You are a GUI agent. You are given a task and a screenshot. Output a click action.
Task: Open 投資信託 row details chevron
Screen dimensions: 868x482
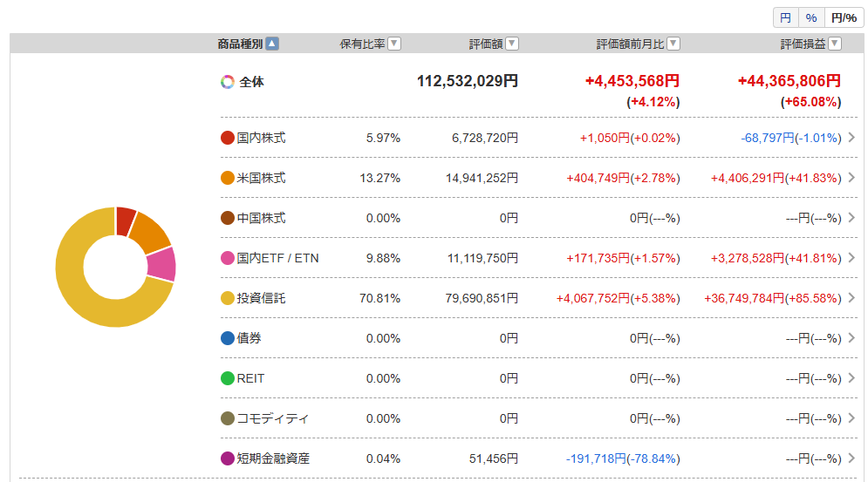(x=851, y=298)
